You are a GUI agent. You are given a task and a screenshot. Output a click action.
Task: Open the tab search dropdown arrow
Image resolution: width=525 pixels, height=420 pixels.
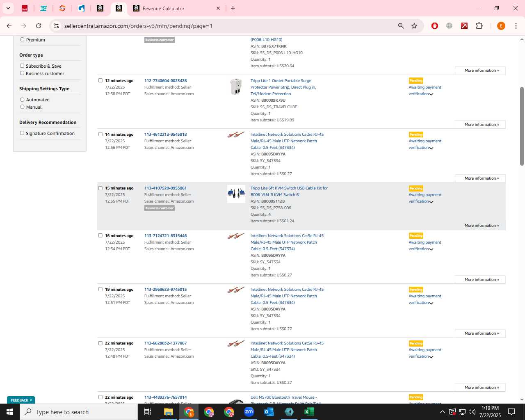click(8, 8)
